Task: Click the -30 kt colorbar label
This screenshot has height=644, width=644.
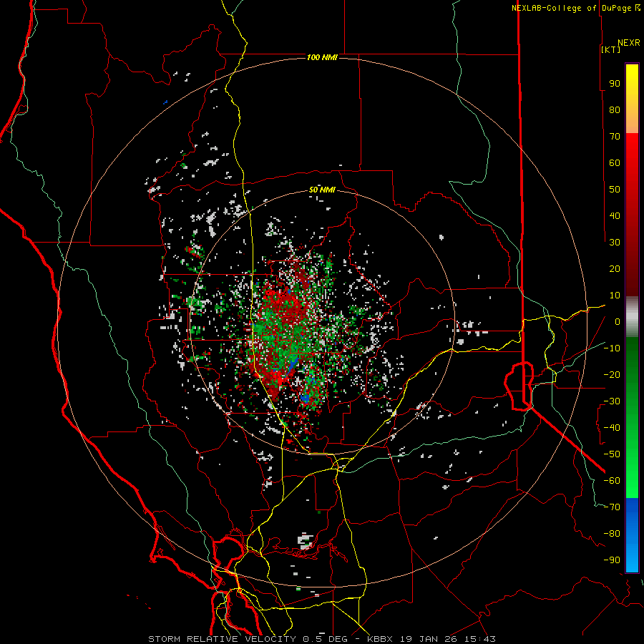Action: 612,401
